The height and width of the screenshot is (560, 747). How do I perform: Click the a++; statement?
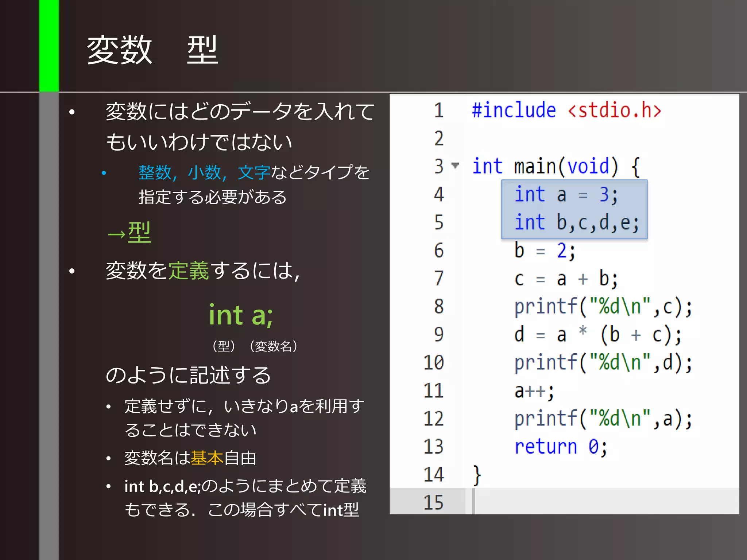[534, 391]
